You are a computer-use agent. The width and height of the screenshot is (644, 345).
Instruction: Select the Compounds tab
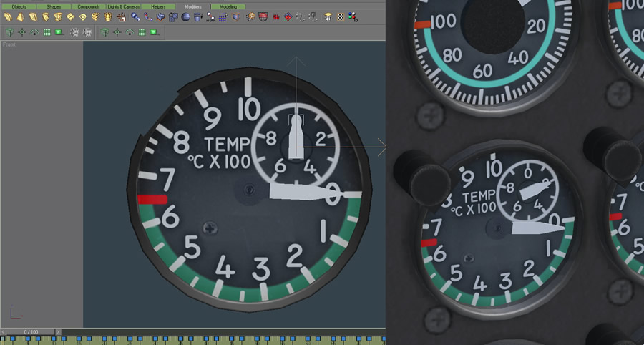(x=89, y=6)
